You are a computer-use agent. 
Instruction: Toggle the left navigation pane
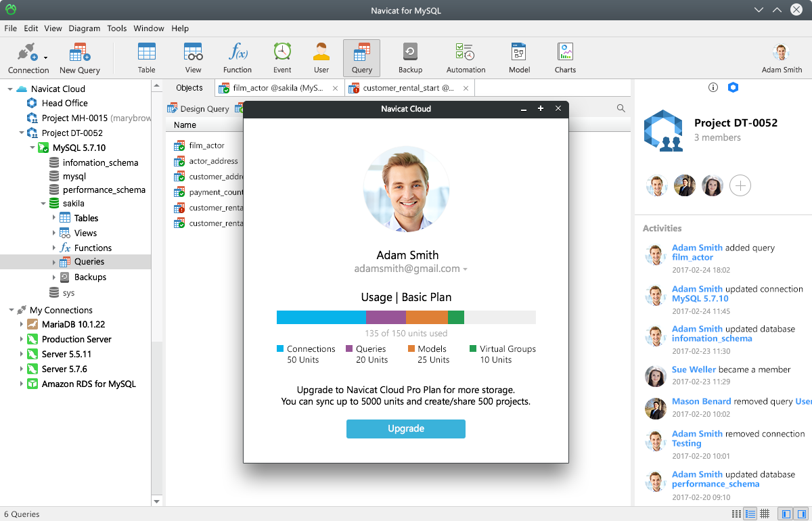pos(785,514)
